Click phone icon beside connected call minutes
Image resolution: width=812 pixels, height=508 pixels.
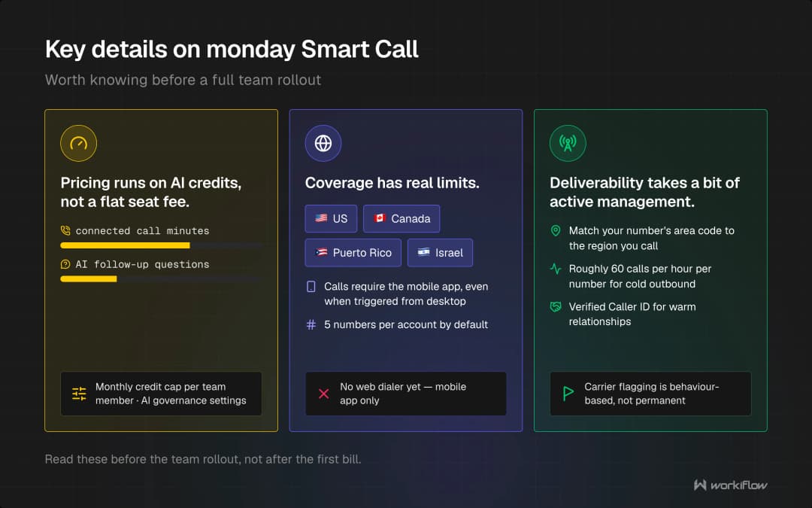pos(65,231)
